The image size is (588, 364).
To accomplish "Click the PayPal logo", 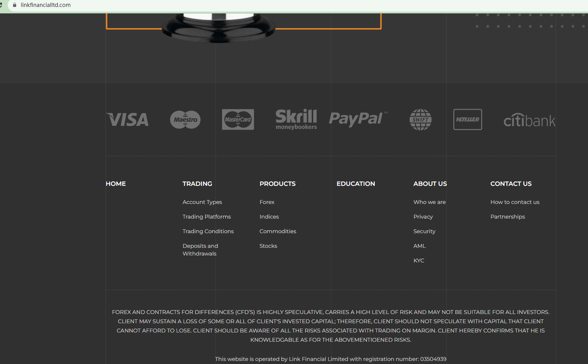I will pos(358,119).
